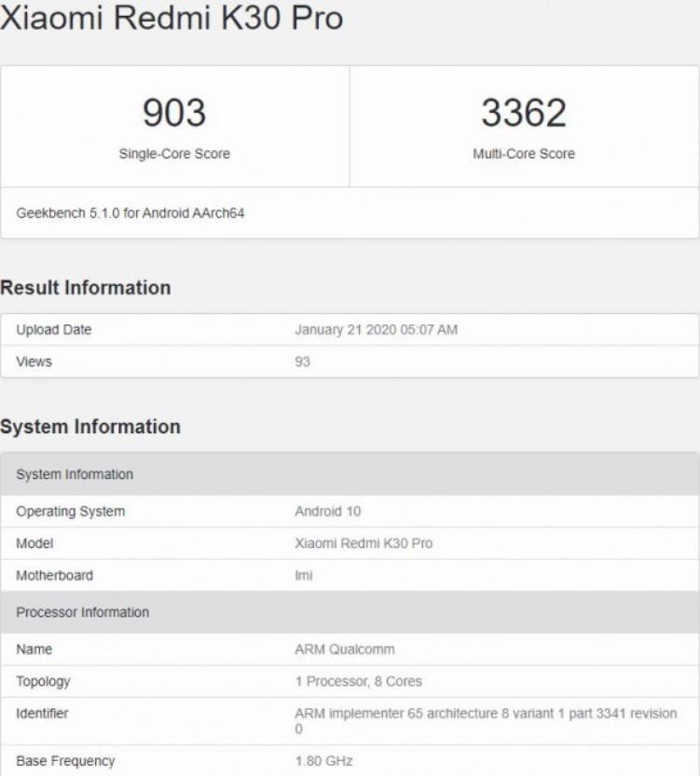700x776 pixels.
Task: Click the large System Information heading
Action: [x=90, y=427]
